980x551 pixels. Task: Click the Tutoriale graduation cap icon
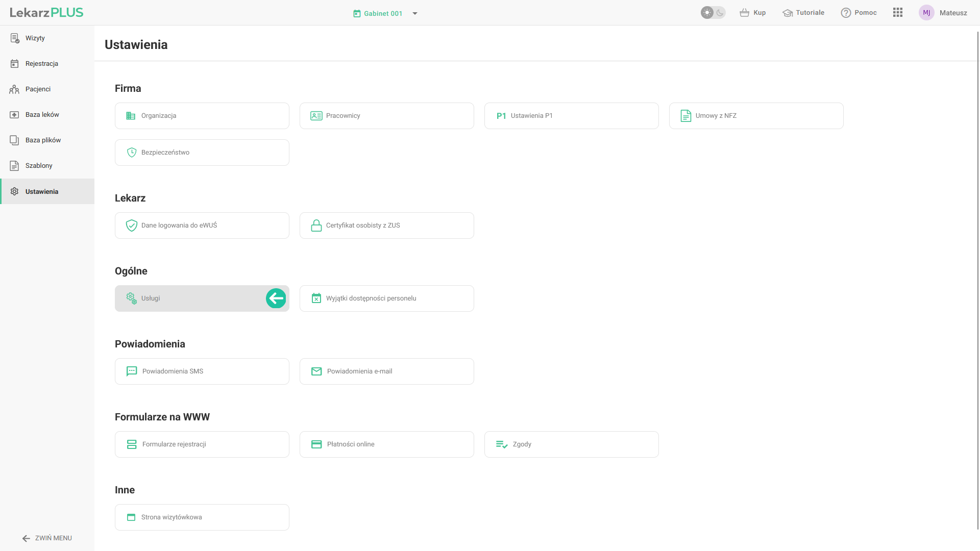(788, 13)
